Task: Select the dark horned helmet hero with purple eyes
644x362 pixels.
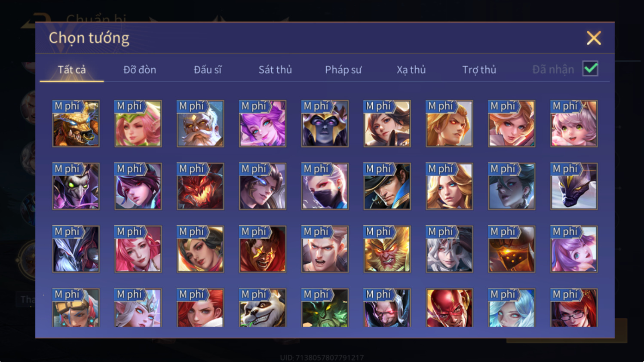Action: pos(325,124)
